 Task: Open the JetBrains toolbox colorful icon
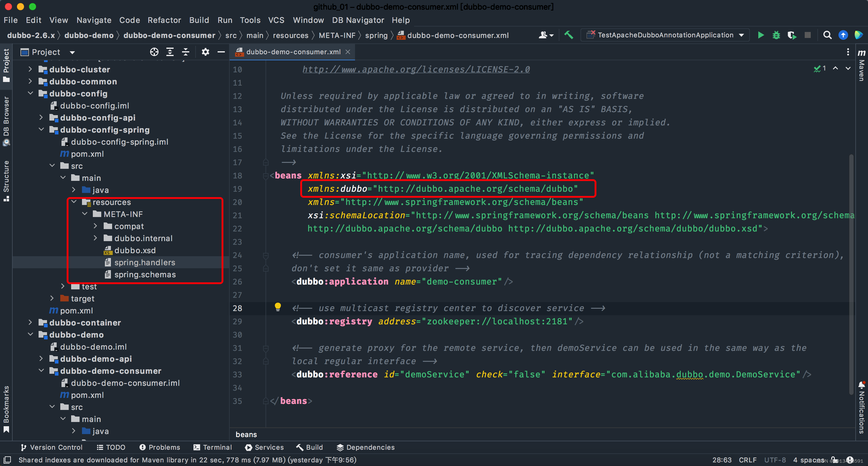[859, 35]
